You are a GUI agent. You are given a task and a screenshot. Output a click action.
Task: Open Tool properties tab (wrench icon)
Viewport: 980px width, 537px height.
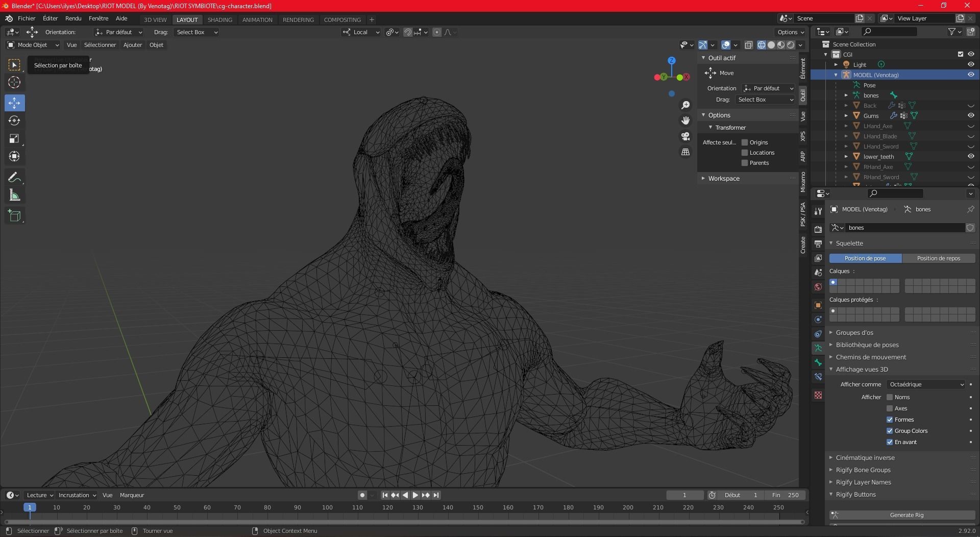(x=818, y=211)
